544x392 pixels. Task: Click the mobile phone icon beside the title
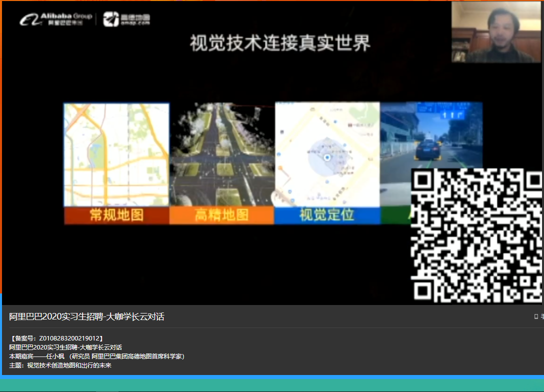tap(536, 316)
